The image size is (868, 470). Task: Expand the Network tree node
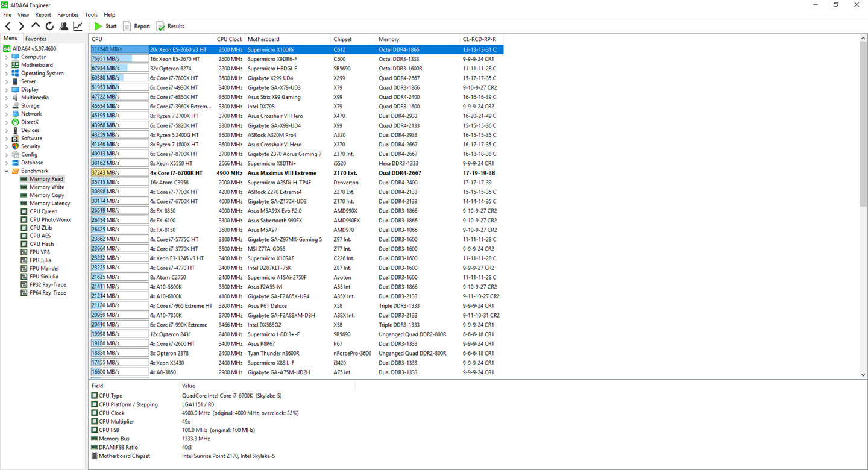tap(7, 114)
